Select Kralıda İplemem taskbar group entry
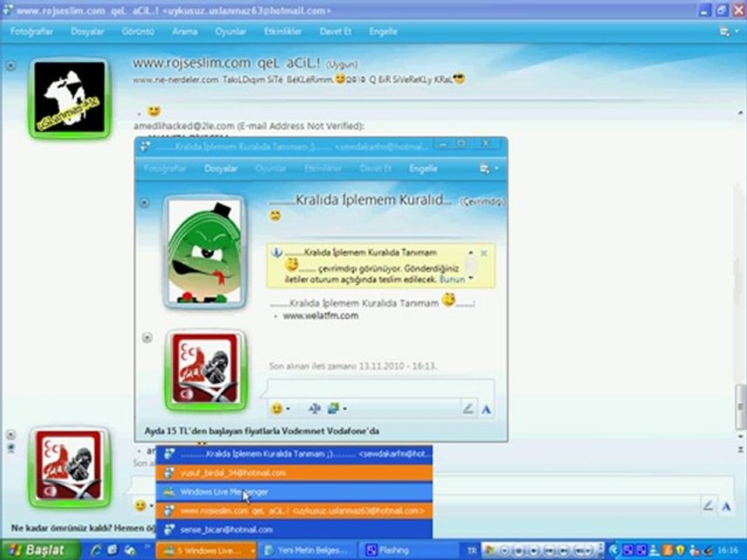This screenshot has width=747, height=560. coord(294,454)
